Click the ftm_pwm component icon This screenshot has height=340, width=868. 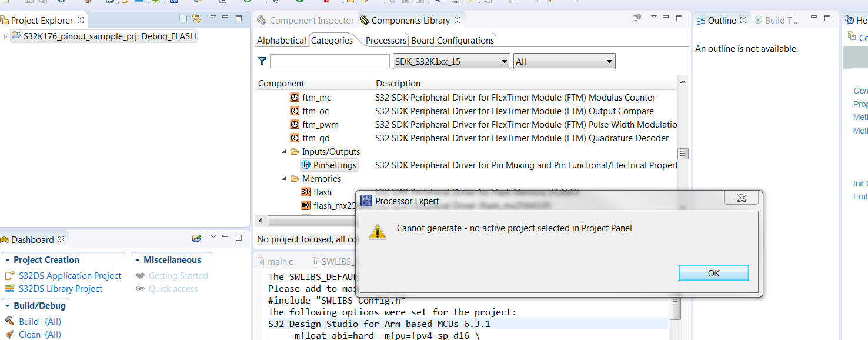coord(295,125)
